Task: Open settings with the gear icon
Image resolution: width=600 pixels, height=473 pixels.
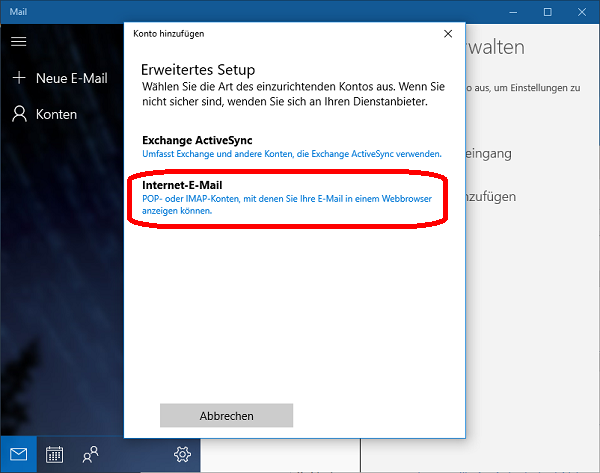Action: (182, 454)
